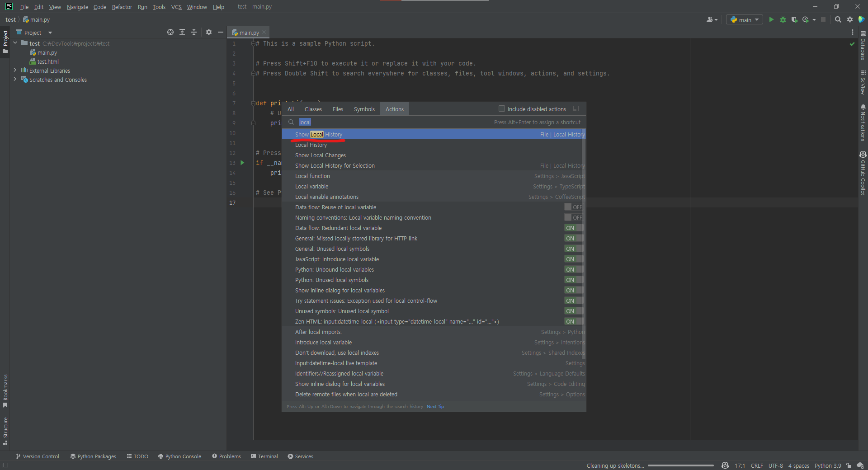
Task: Open the Terminal tool window
Action: tap(264, 456)
